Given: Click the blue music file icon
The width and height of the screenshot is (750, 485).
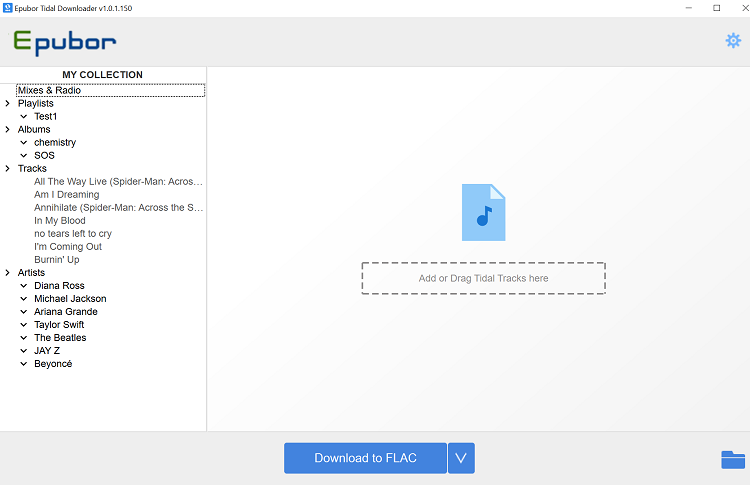Looking at the screenshot, I should click(x=483, y=212).
